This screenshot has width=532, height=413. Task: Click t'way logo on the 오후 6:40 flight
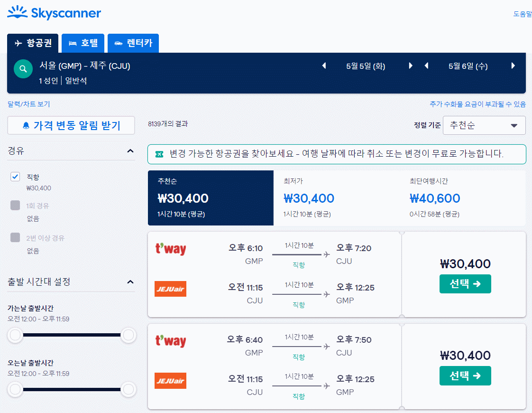pos(171,341)
